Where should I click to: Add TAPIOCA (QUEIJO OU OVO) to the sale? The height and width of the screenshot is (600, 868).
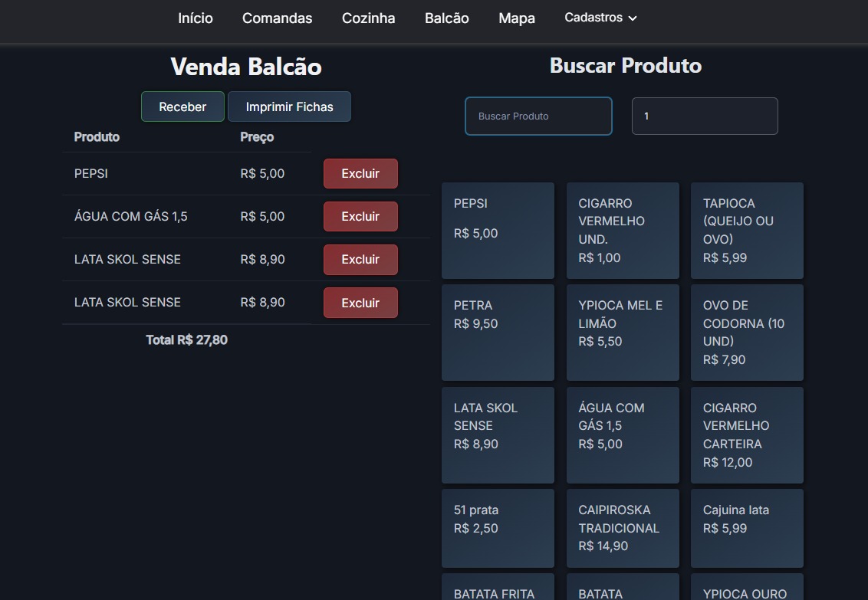pos(747,231)
